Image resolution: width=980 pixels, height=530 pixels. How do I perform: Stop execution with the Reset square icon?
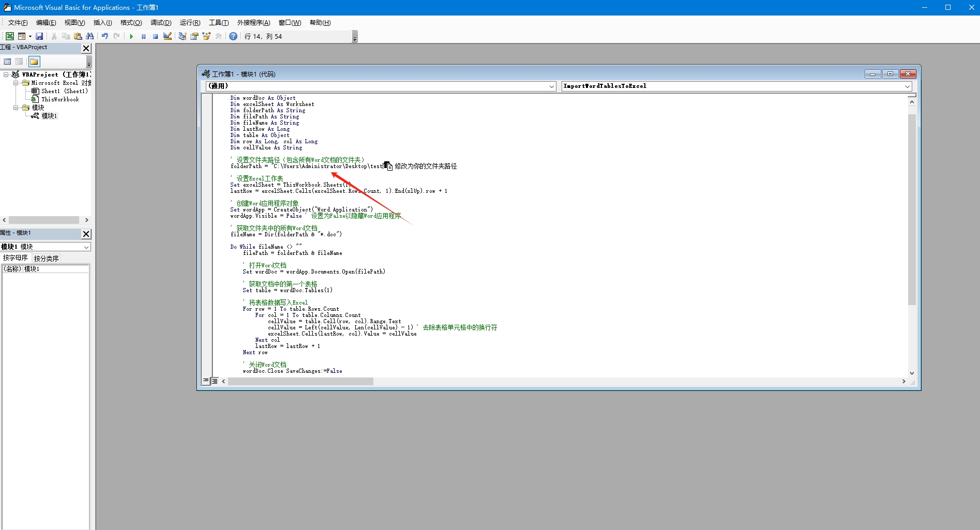(x=155, y=36)
